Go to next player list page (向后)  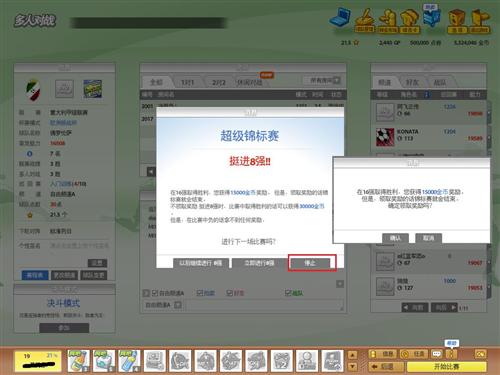pyautogui.click(x=444, y=308)
